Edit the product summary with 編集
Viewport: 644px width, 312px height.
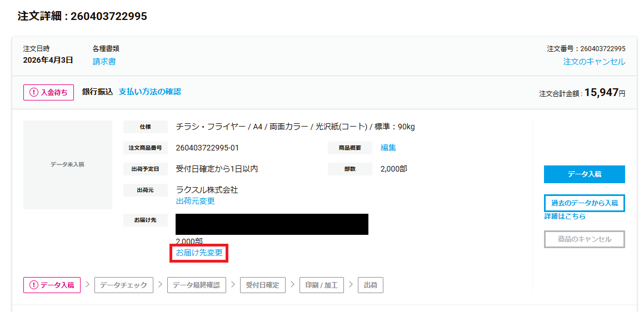388,148
